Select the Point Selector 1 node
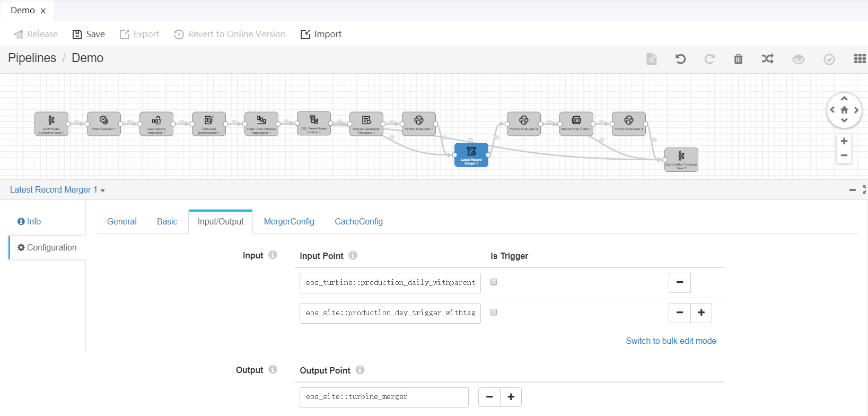Image resolution: width=868 pixels, height=416 pixels. pos(104,124)
